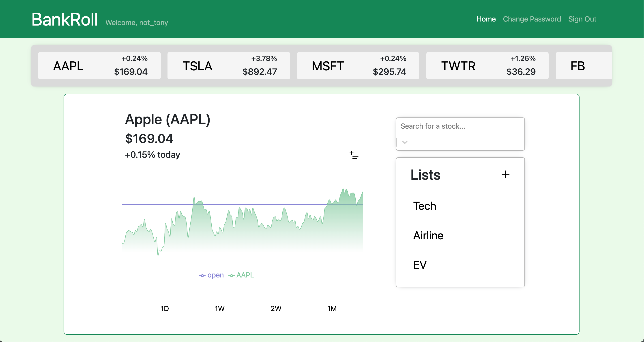Image resolution: width=644 pixels, height=342 pixels.
Task: Open the Home nav link
Action: point(486,19)
